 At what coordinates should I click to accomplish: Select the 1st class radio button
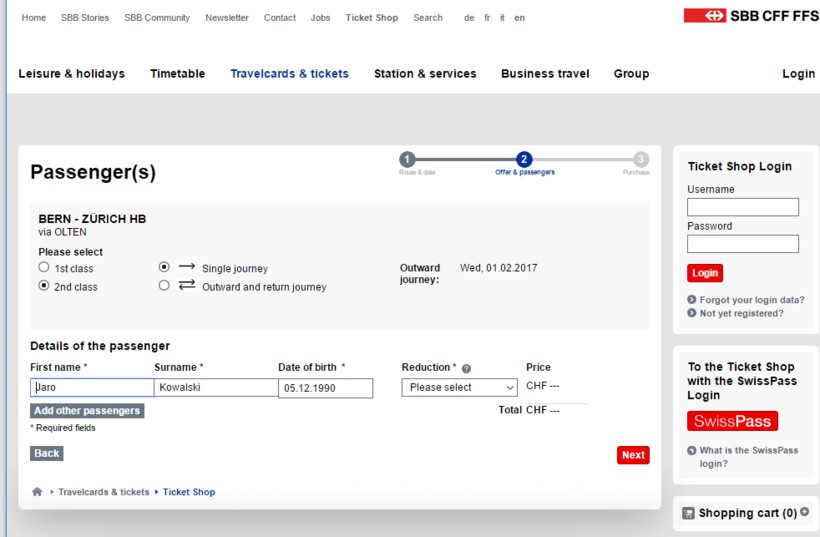(44, 268)
